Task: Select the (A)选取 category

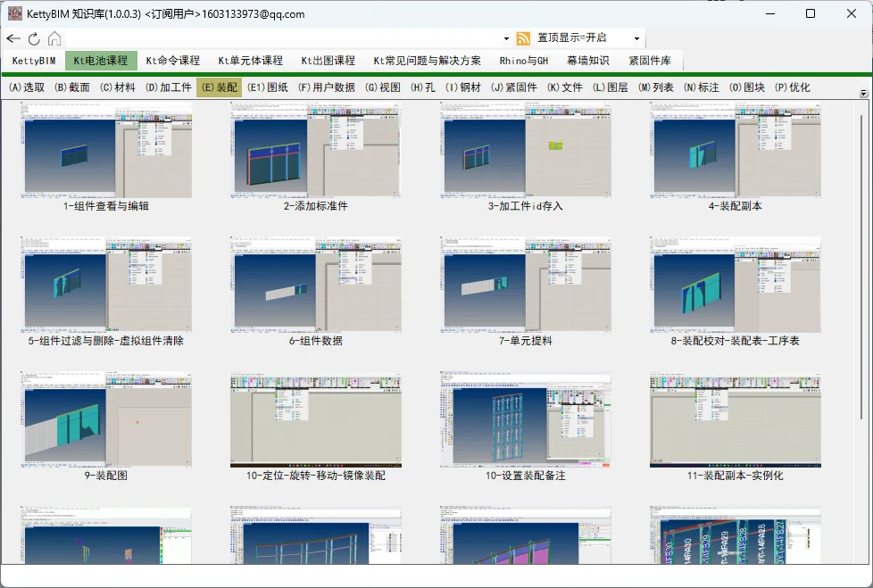Action: pyautogui.click(x=27, y=87)
